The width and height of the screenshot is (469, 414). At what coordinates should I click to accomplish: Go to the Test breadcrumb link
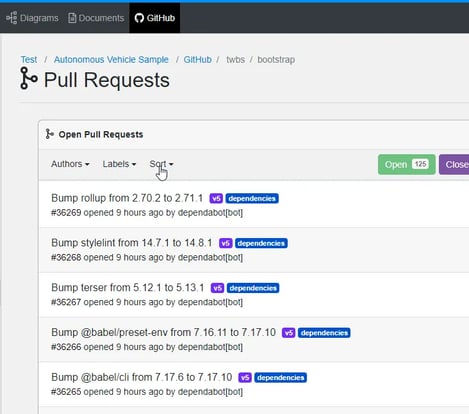(29, 60)
